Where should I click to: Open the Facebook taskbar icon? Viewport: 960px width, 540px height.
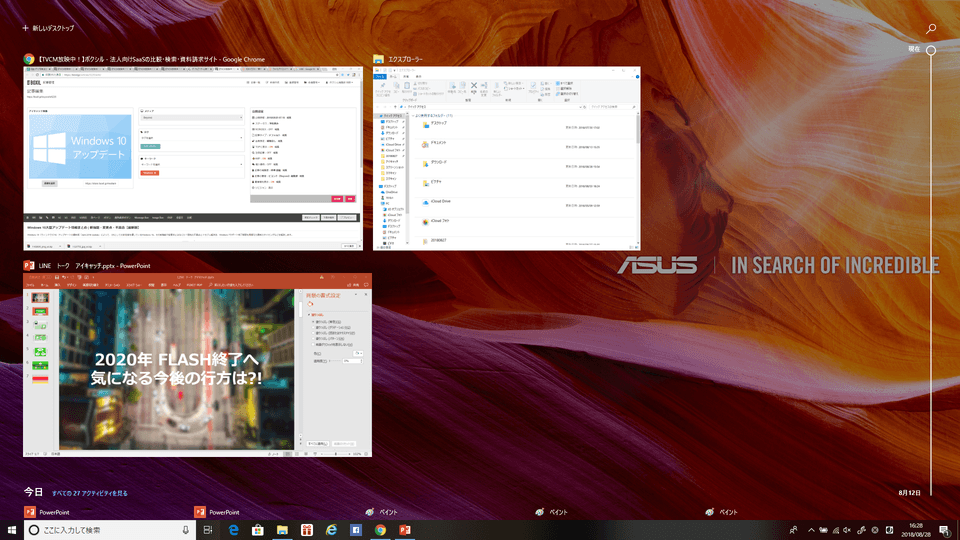point(356,530)
